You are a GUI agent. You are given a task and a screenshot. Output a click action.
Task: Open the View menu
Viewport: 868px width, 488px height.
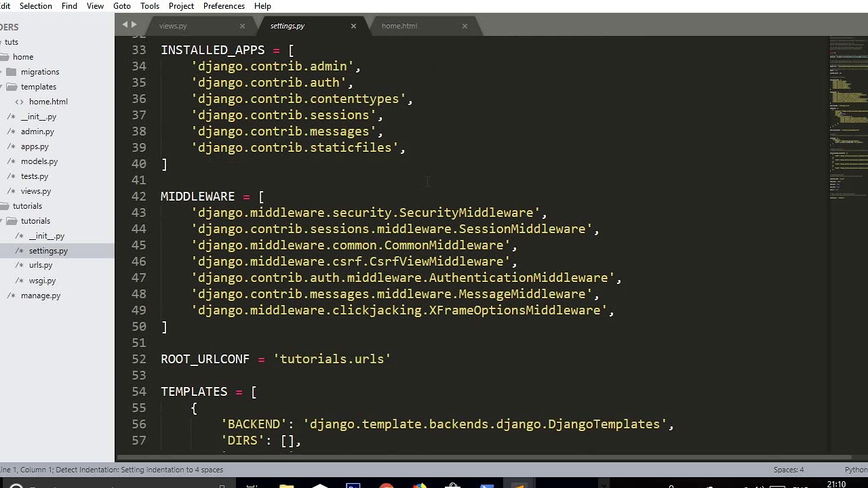(x=95, y=6)
